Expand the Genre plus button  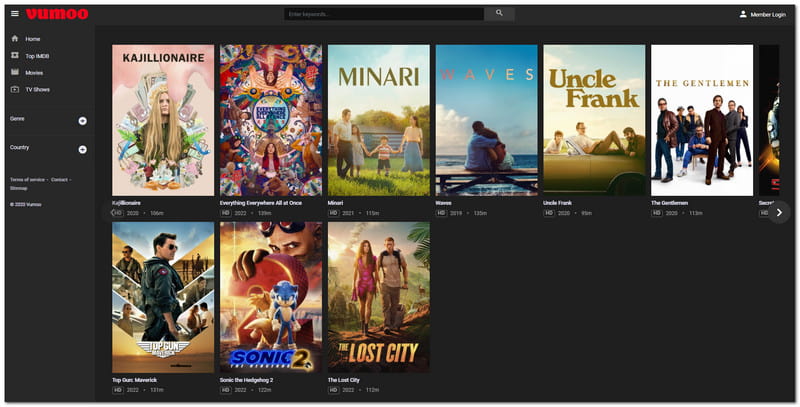tap(83, 121)
